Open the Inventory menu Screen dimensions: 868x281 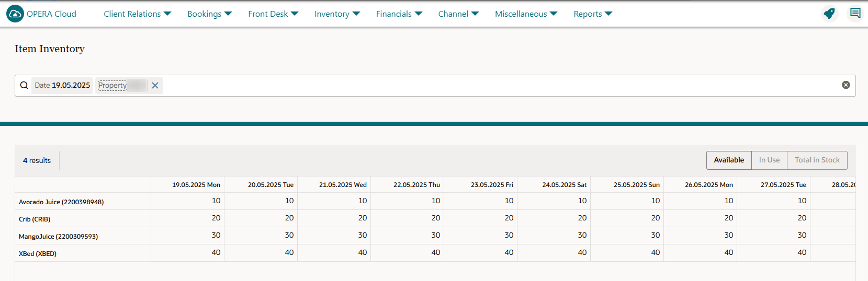coord(337,14)
